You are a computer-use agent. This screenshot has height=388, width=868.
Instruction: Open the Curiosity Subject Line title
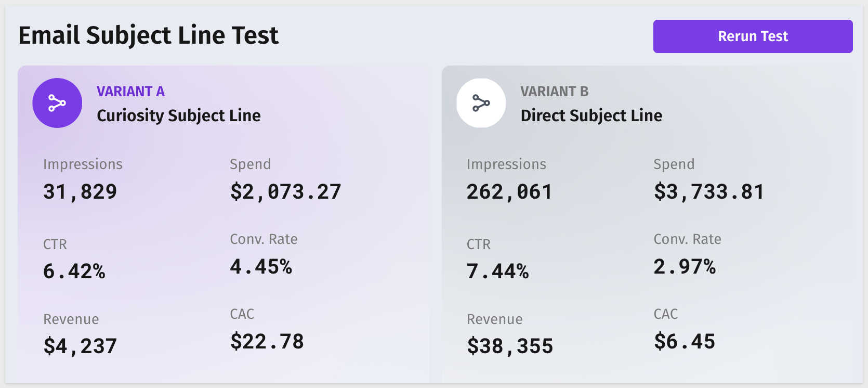pyautogui.click(x=179, y=115)
